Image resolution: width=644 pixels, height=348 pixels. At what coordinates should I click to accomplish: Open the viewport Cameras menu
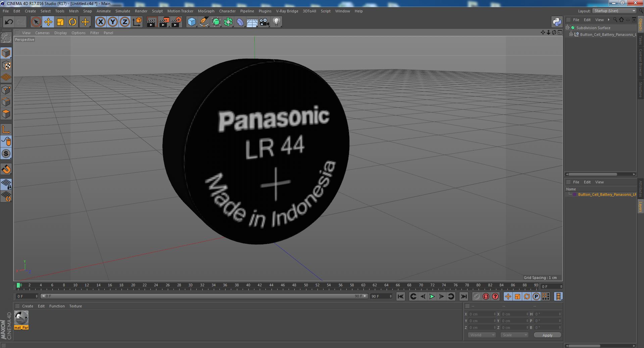click(42, 33)
